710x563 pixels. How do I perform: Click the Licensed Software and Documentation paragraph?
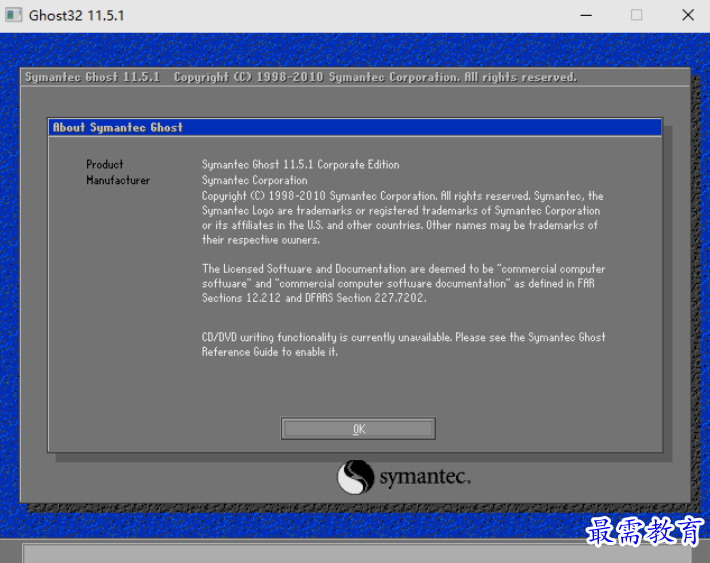coord(403,283)
